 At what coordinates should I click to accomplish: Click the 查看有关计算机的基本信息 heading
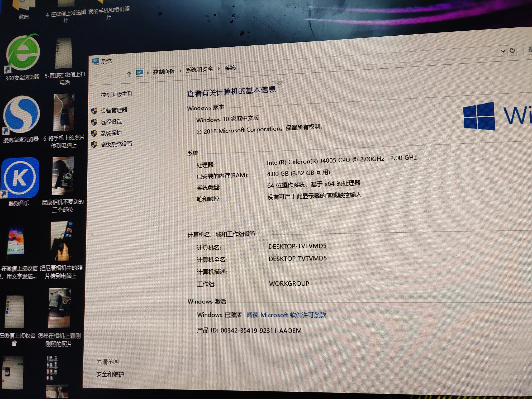point(231,91)
